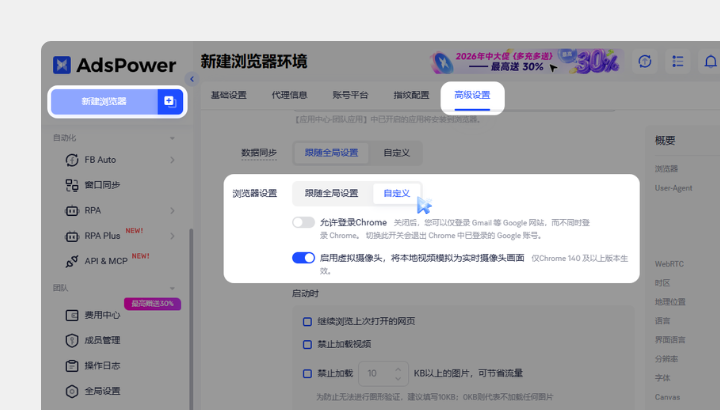Open 成员管理 in the sidebar
Screen dimensions: 720x410
(x=102, y=340)
